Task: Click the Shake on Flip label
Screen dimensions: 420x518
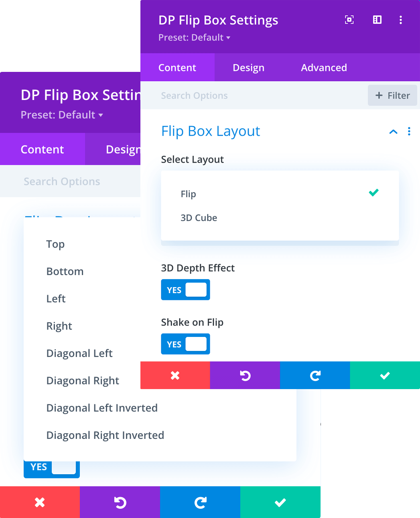Action: click(192, 322)
